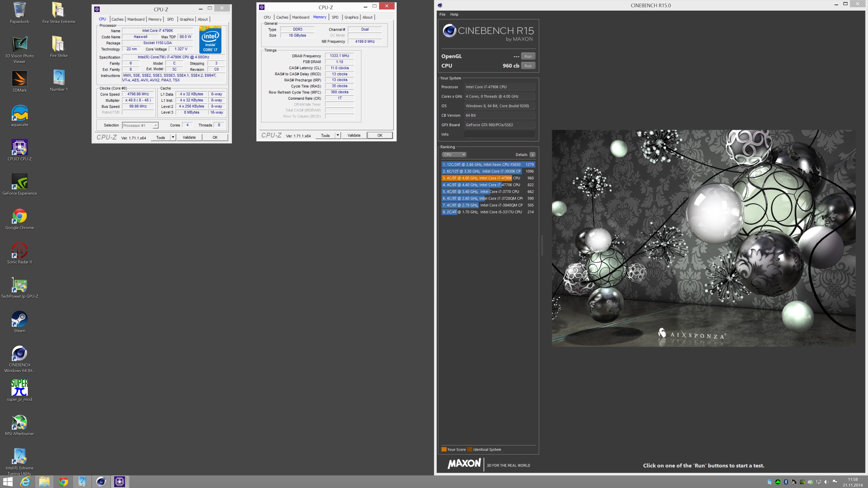
Task: Switch to CPU-Z taskbar button
Action: point(120,482)
